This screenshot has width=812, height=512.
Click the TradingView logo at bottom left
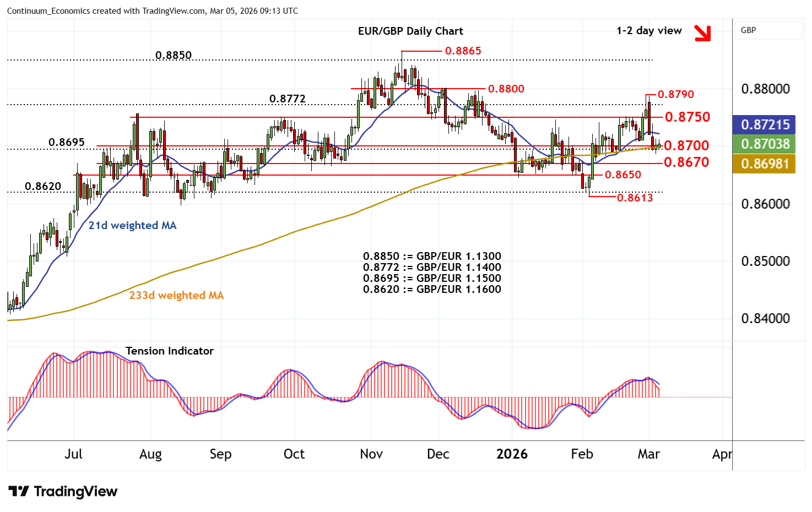pyautogui.click(x=63, y=491)
